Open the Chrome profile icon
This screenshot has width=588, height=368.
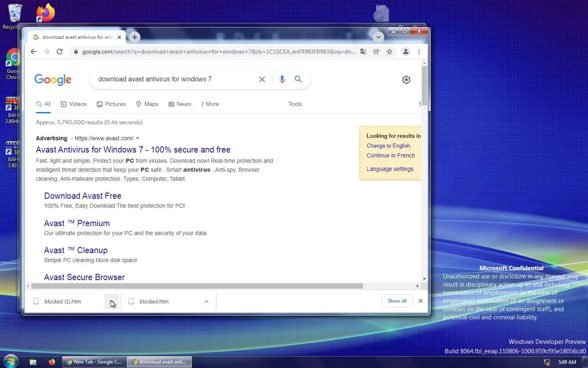coord(406,52)
